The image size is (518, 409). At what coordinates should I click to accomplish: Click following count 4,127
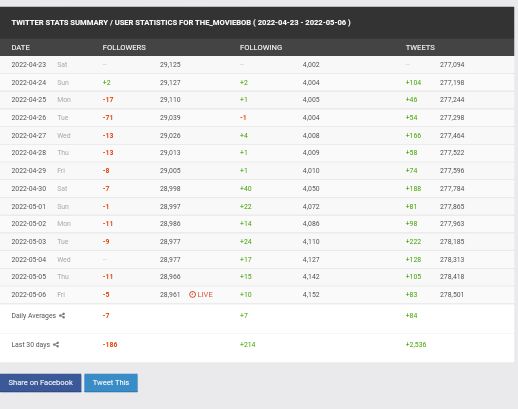311,260
